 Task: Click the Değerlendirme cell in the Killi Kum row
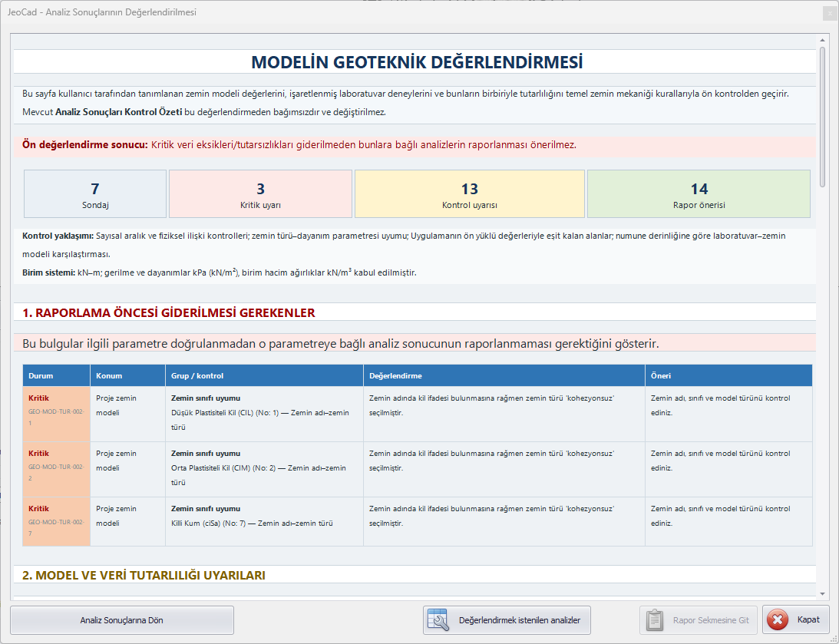[x=504, y=521]
